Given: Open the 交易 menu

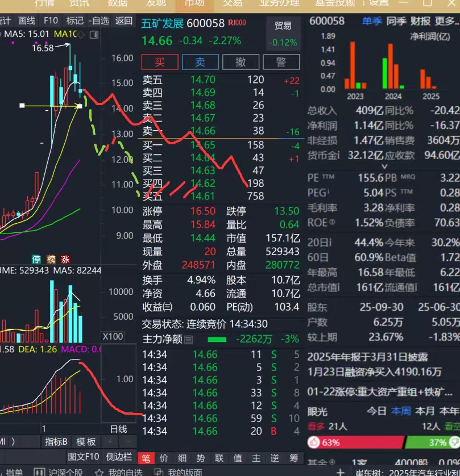Looking at the screenshot, I should 233,3.
